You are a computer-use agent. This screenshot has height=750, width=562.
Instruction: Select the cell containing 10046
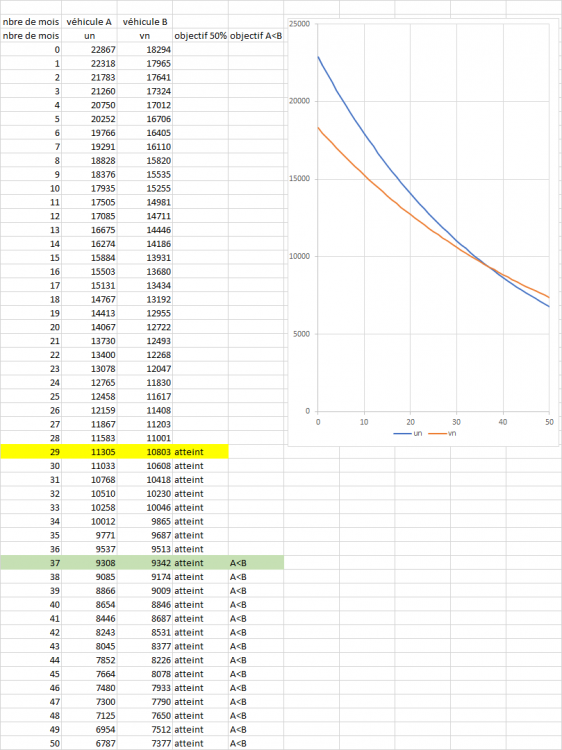pos(145,507)
